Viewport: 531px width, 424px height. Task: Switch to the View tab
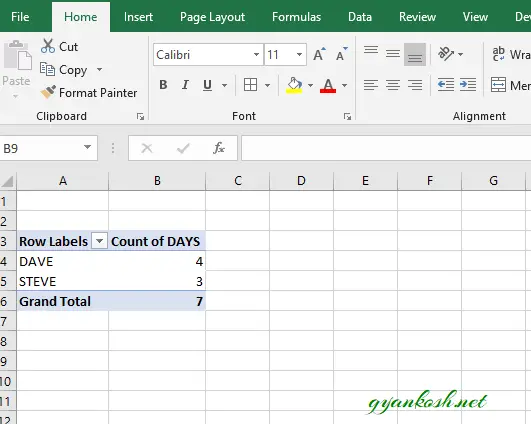click(x=475, y=17)
